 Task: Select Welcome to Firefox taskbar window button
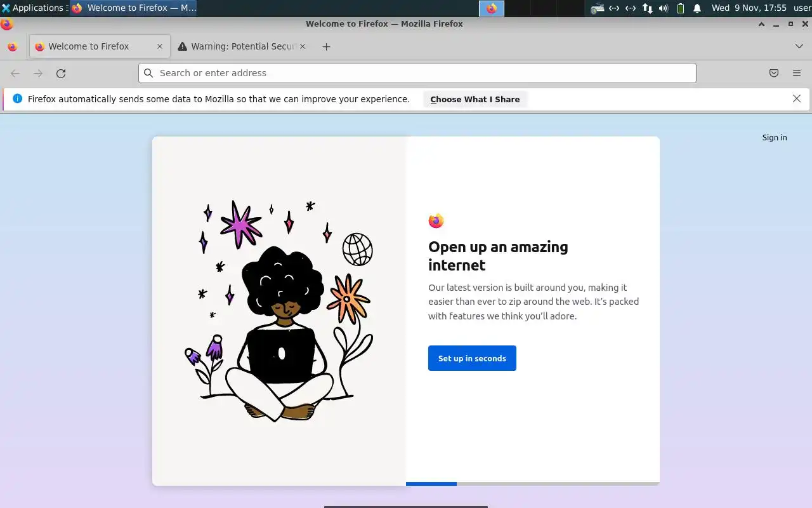click(x=133, y=8)
